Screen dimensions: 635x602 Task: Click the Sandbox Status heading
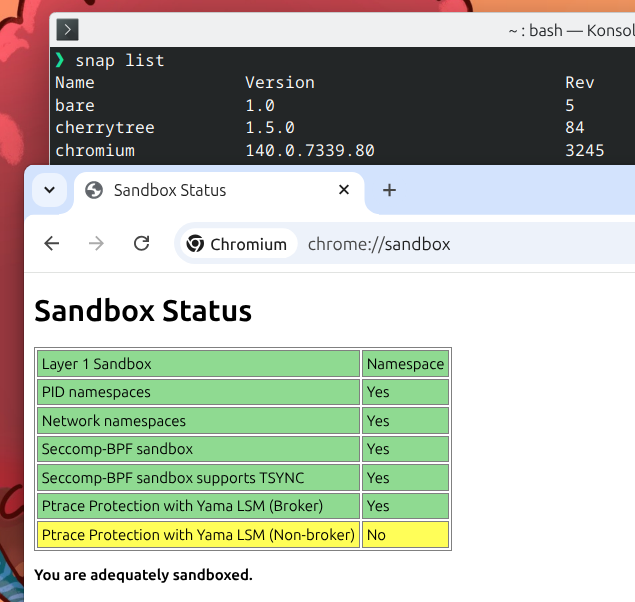[143, 311]
